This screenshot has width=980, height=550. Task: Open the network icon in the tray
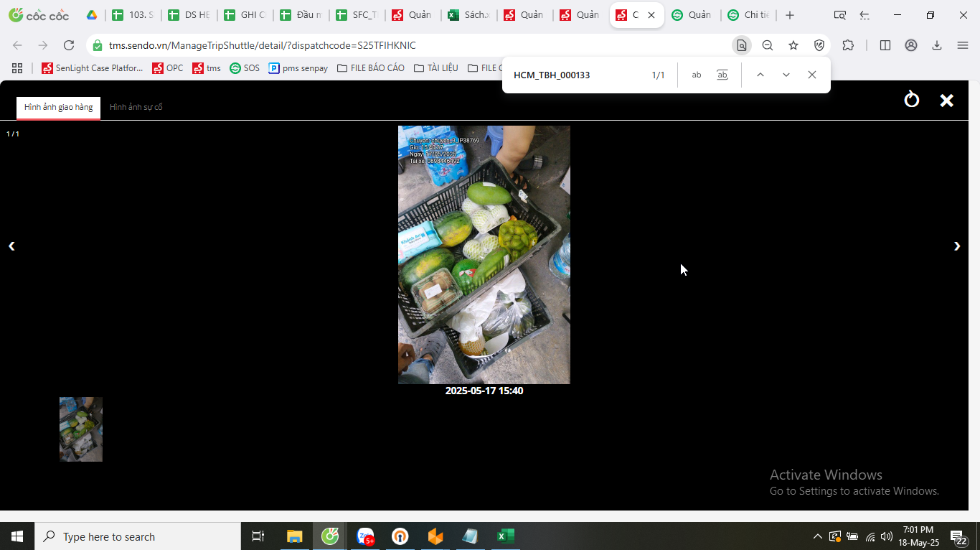click(x=870, y=536)
